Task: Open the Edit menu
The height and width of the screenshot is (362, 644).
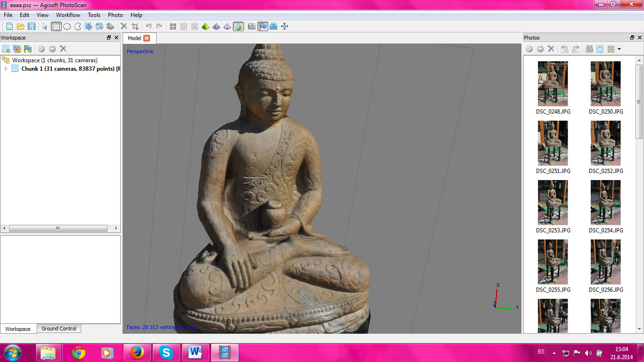Action: pyautogui.click(x=25, y=15)
